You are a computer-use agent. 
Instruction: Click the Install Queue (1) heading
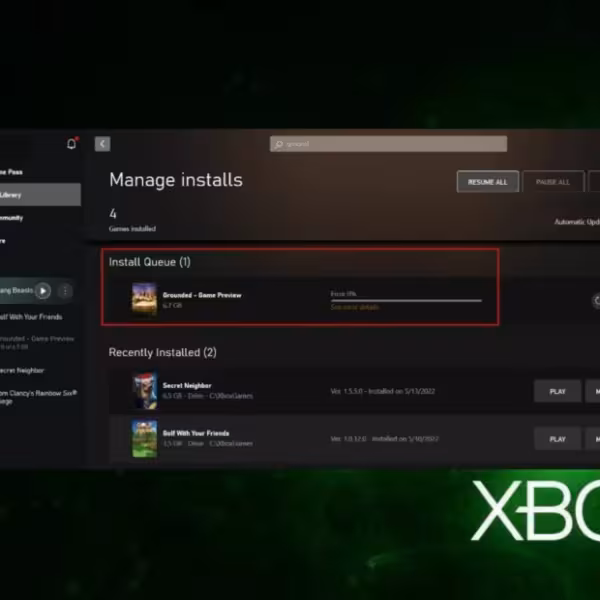coord(150,262)
